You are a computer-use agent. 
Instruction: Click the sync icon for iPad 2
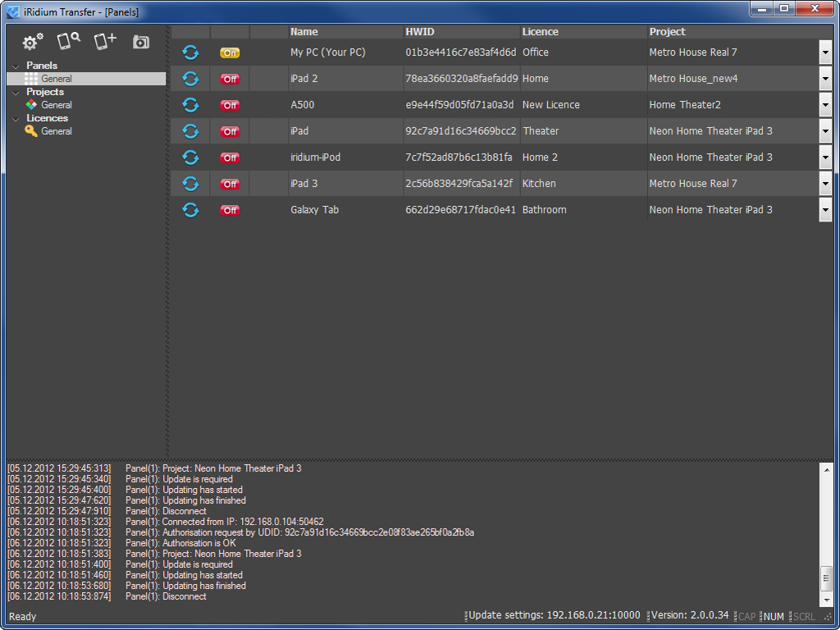190,78
